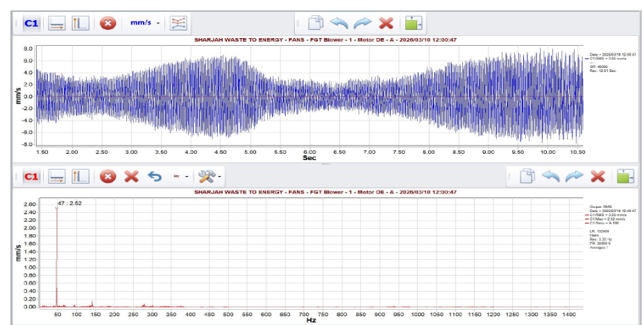Viewport: 644px width, 325px height.
Task: Click the Hz axis title under spectrum
Action: [x=312, y=320]
